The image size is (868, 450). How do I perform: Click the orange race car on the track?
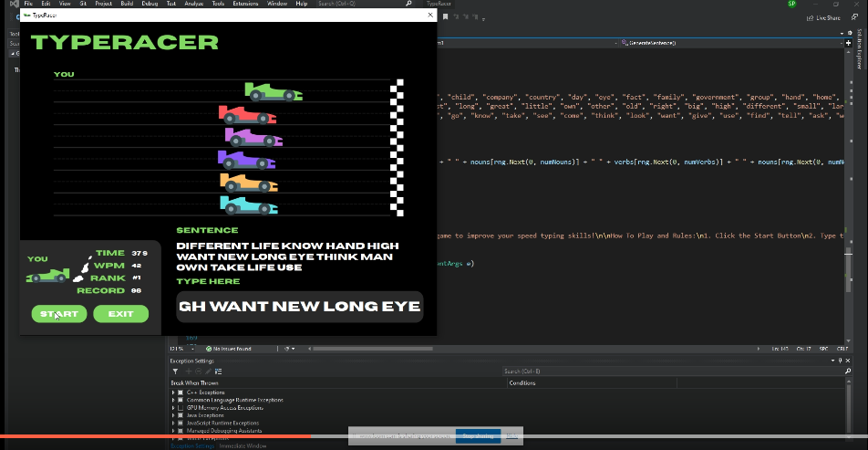[x=249, y=183]
